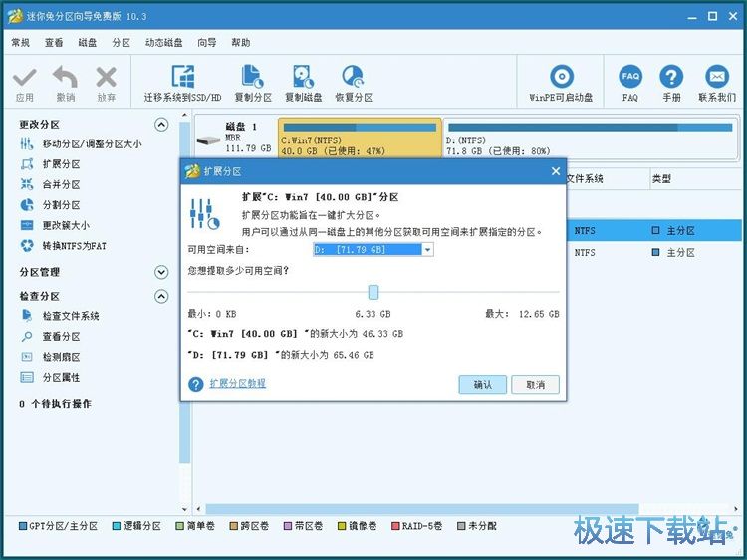This screenshot has height=560, width=747.
Task: Click the 取消 button in the dialog
Action: click(535, 385)
